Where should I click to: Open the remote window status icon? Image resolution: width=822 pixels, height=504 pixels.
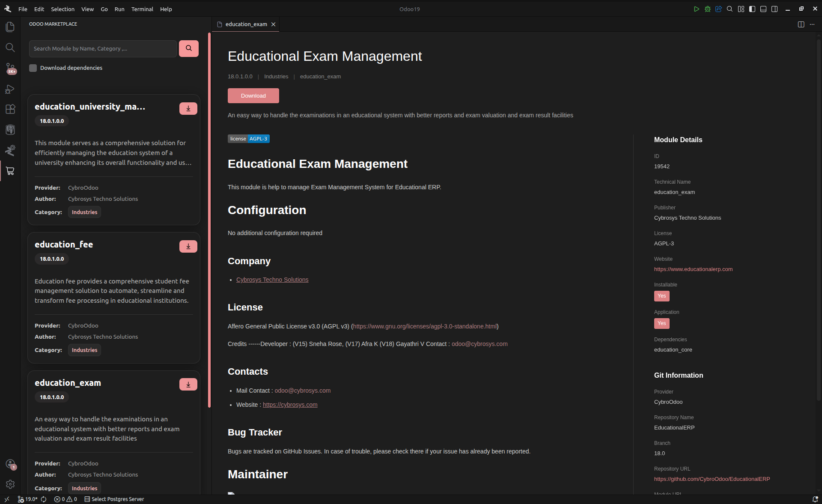6,499
